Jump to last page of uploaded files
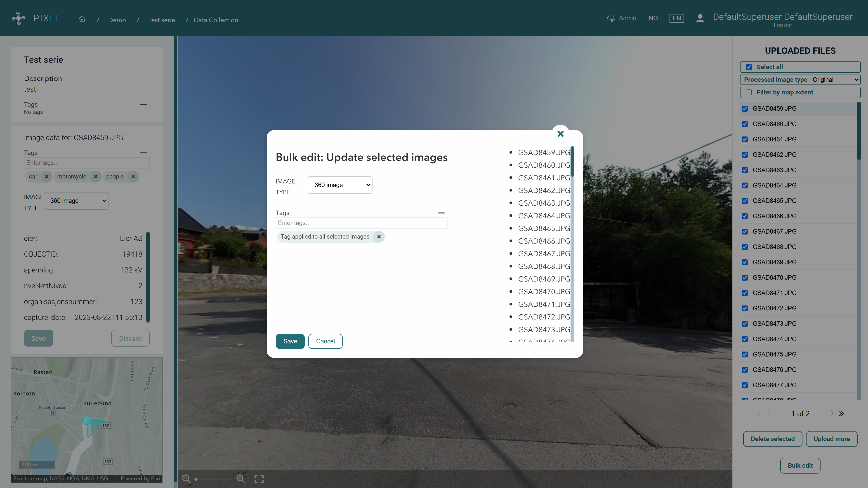Screen dimensions: 868x488 (x=842, y=414)
